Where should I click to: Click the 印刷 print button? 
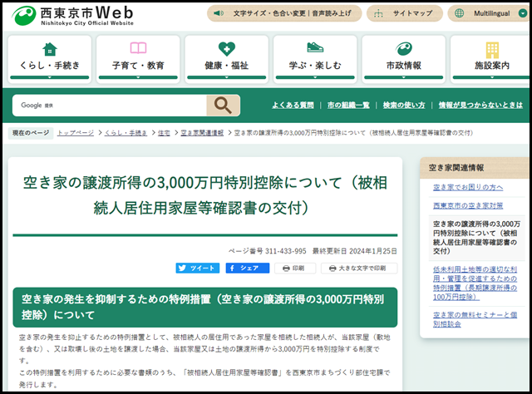295,268
